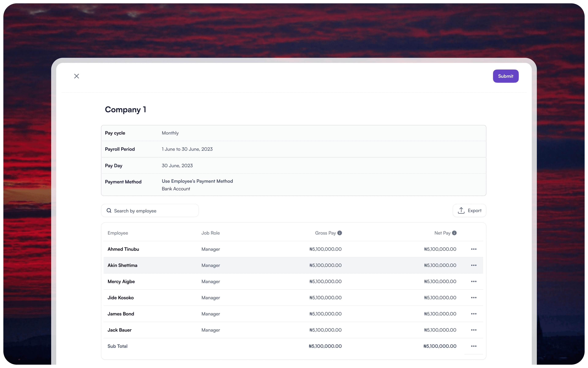Select the Jack Bauer employee name

pos(119,330)
